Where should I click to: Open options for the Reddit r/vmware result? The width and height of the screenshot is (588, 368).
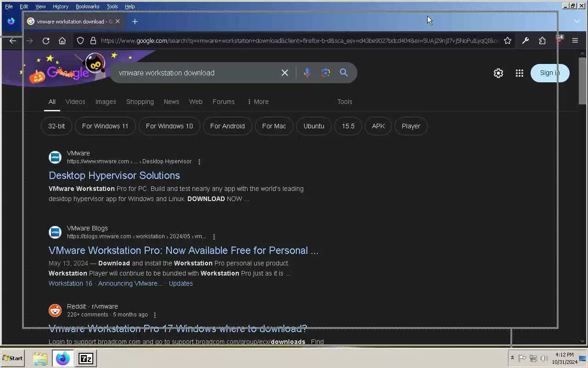click(155, 315)
